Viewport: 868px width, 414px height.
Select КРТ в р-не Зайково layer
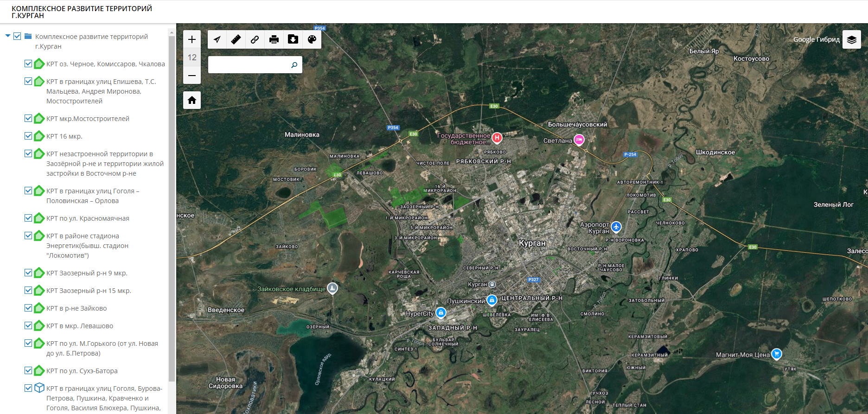pyautogui.click(x=77, y=308)
